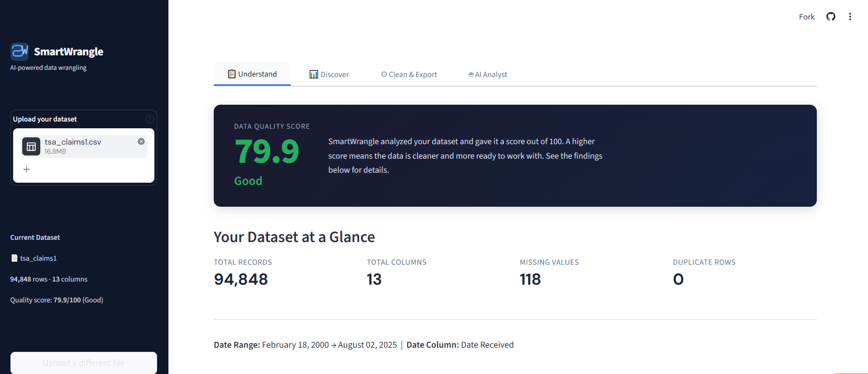Click the Current Dataset heading
This screenshot has height=374, width=868.
[35, 238]
